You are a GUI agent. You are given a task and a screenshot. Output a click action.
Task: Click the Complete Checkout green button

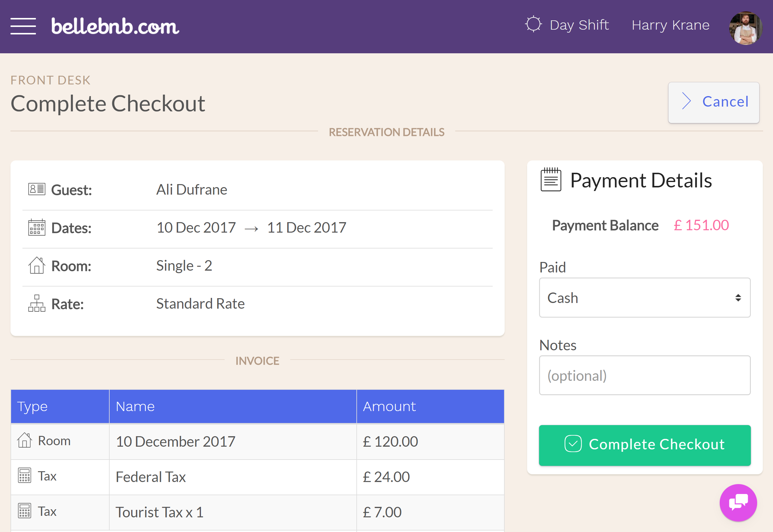point(644,444)
